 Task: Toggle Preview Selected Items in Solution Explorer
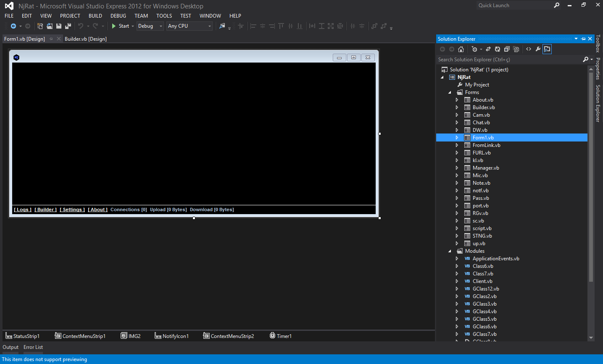click(547, 49)
